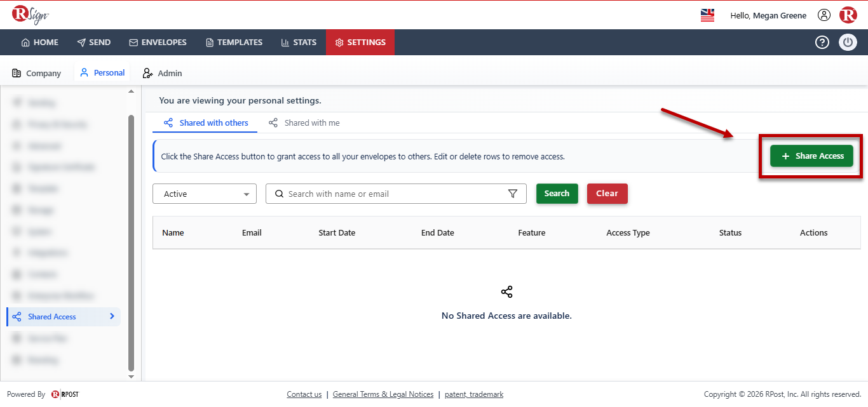Open the SEND navigation item
868x407 pixels.
click(x=93, y=43)
